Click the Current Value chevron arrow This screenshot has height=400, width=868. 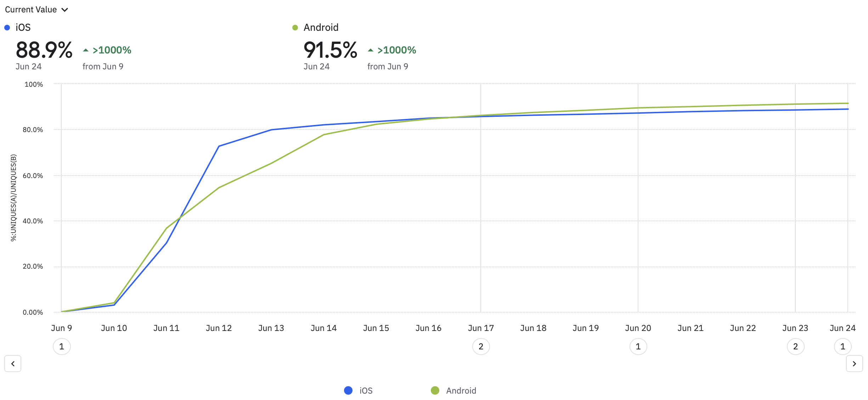[x=64, y=10]
